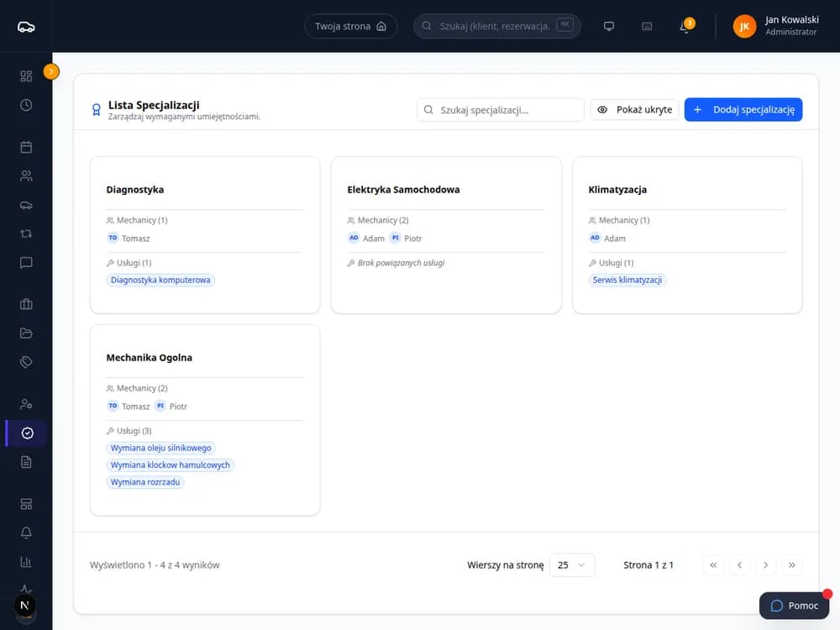Screen dimensions: 840x630
Task: Click the Dodaj specjalizację button
Action: pyautogui.click(x=743, y=110)
